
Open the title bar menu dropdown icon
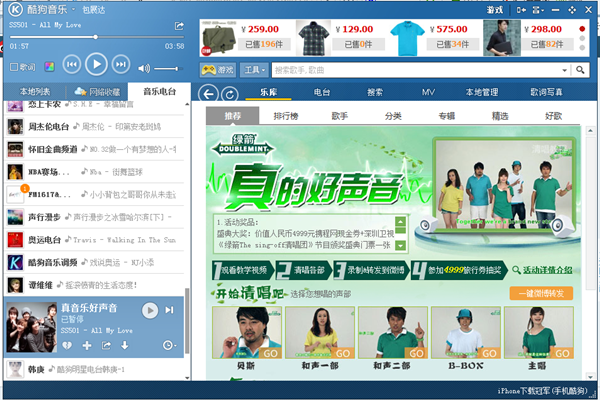tap(538, 10)
